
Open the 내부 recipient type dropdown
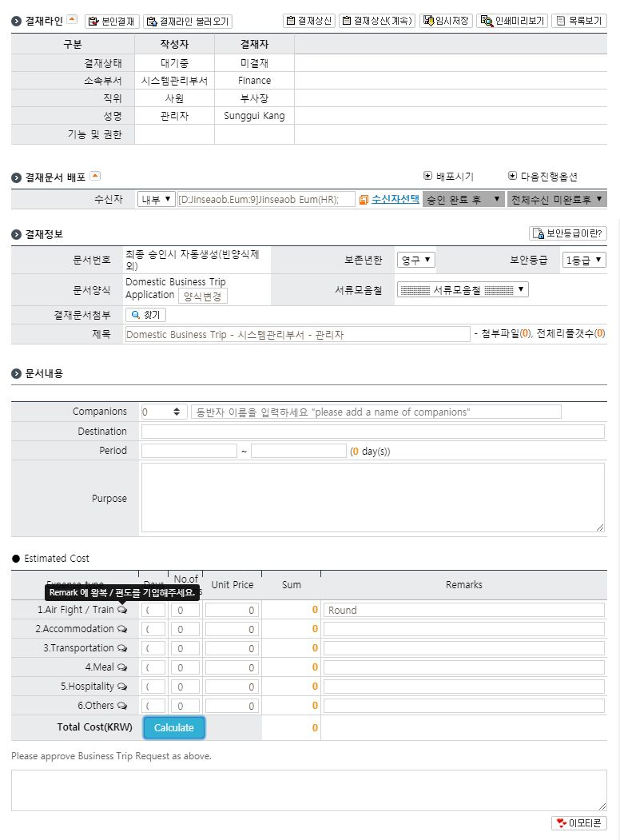point(157,199)
